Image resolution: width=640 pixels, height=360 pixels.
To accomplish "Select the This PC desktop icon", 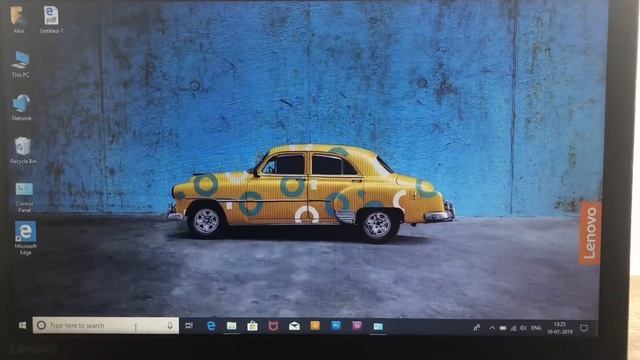I will [x=20, y=64].
